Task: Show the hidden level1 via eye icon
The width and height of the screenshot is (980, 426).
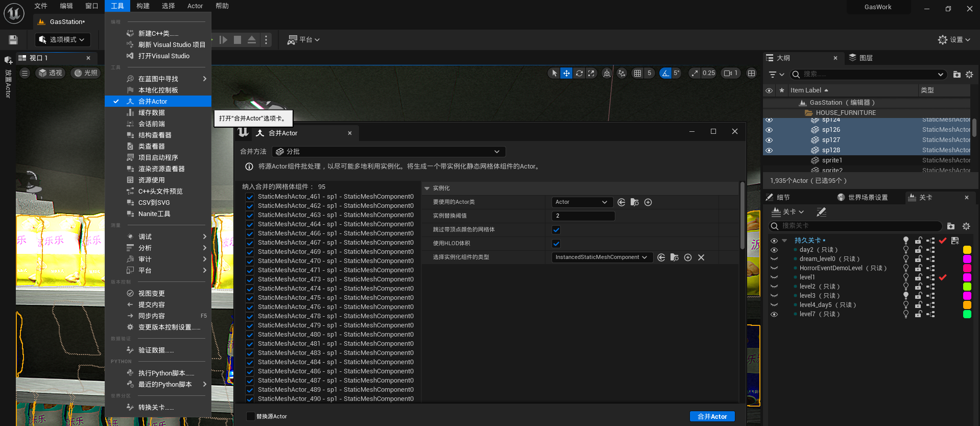Action: coord(774,277)
